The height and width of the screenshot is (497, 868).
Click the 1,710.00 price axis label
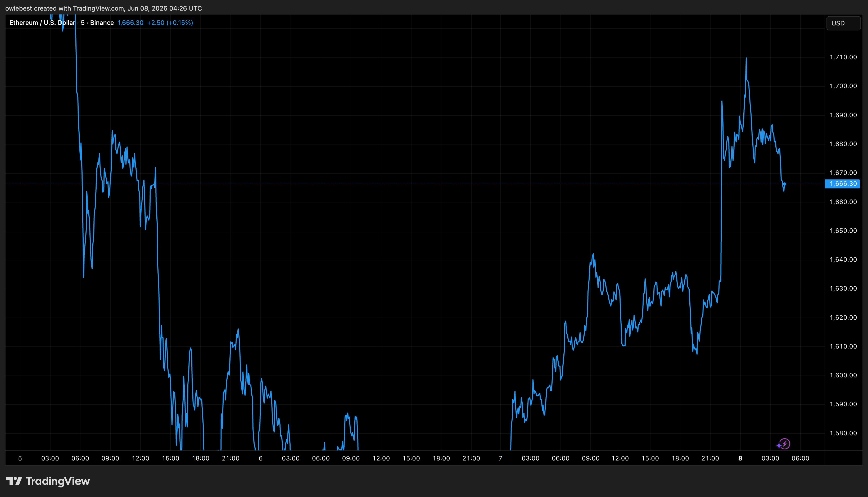[x=843, y=57]
